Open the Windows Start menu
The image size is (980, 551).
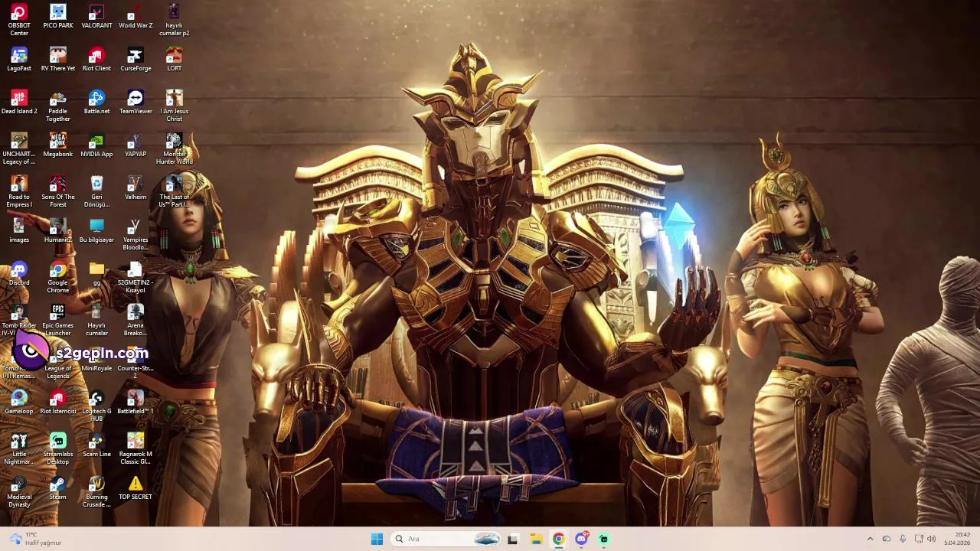click(x=377, y=539)
